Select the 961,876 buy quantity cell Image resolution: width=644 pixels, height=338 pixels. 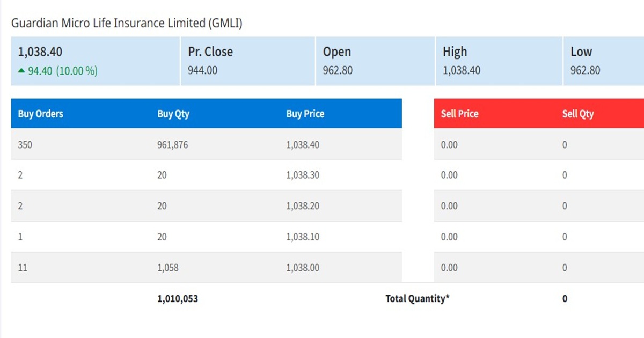coord(173,145)
